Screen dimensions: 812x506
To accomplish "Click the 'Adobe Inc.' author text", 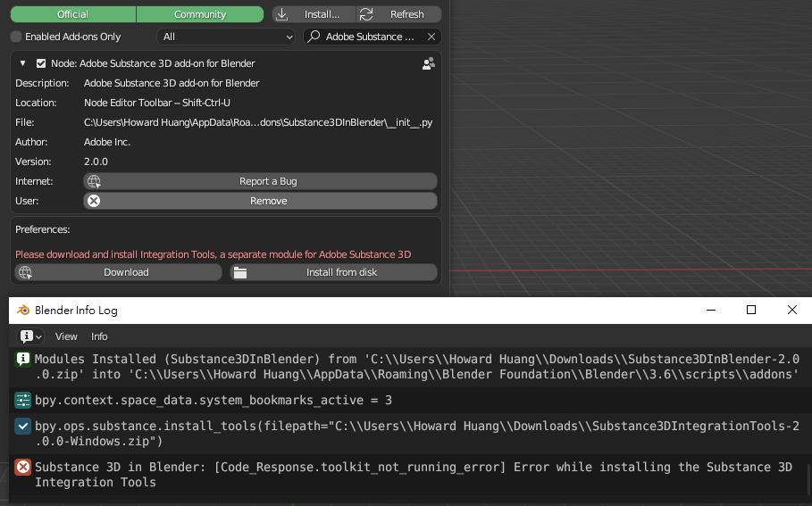I will click(107, 142).
